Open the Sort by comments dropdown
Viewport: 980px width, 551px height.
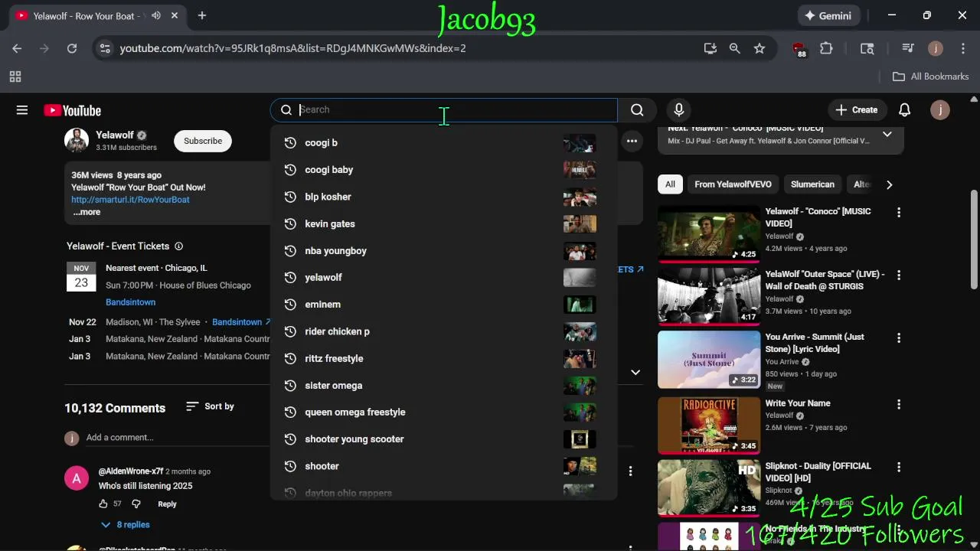point(211,406)
